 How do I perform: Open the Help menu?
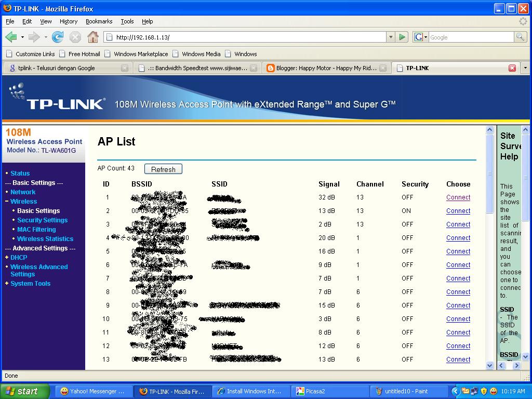pos(147,21)
